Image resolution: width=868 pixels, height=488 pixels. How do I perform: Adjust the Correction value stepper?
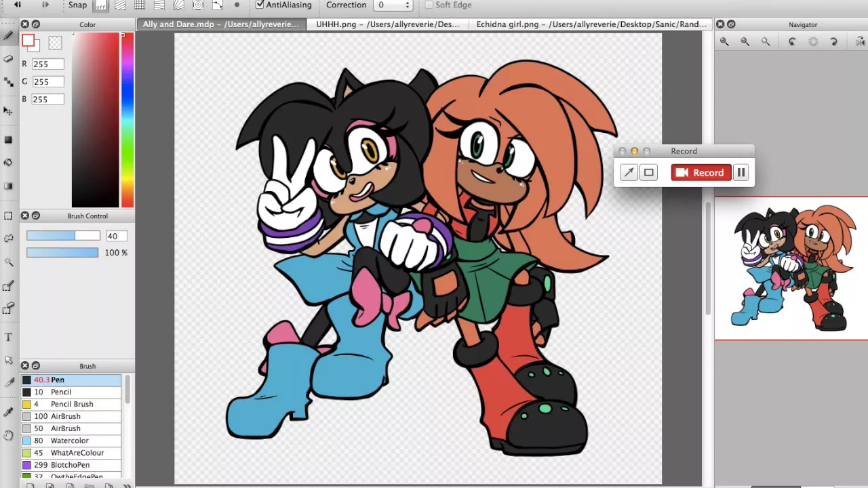tap(408, 5)
